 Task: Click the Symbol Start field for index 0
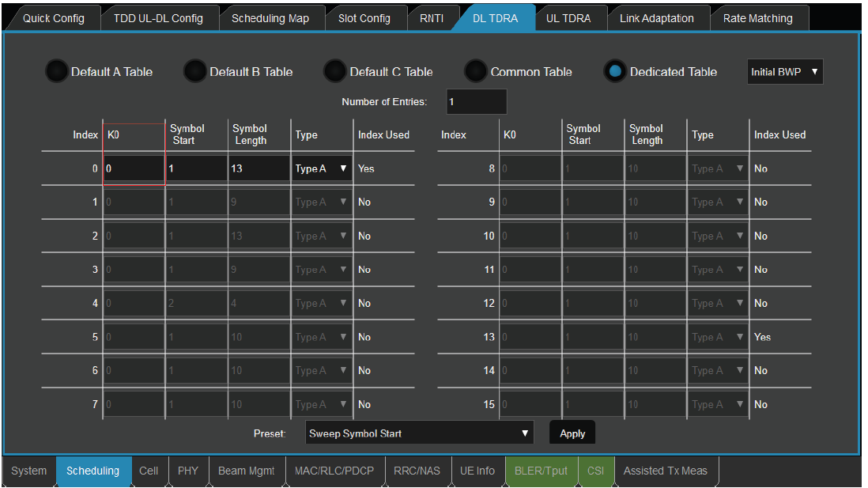(197, 168)
